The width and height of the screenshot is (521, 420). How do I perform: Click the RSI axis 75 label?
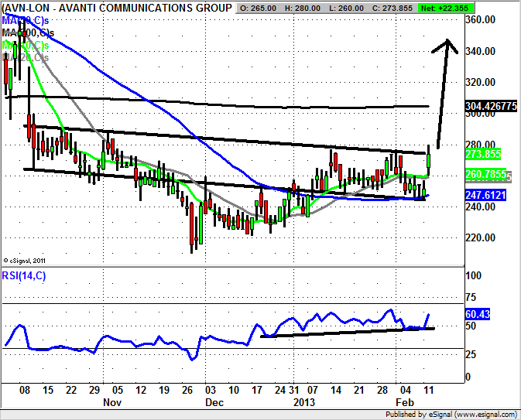click(x=471, y=298)
